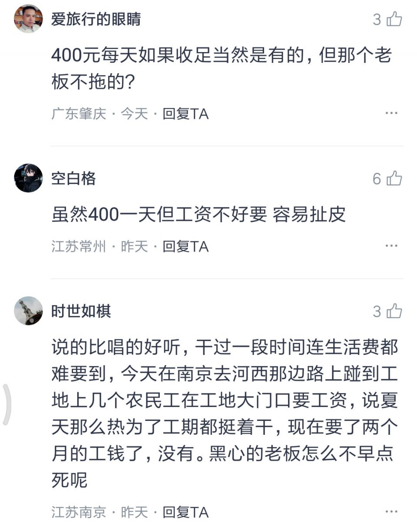
Task: Reply to the 广东肇庆 comment
Action: tap(185, 114)
